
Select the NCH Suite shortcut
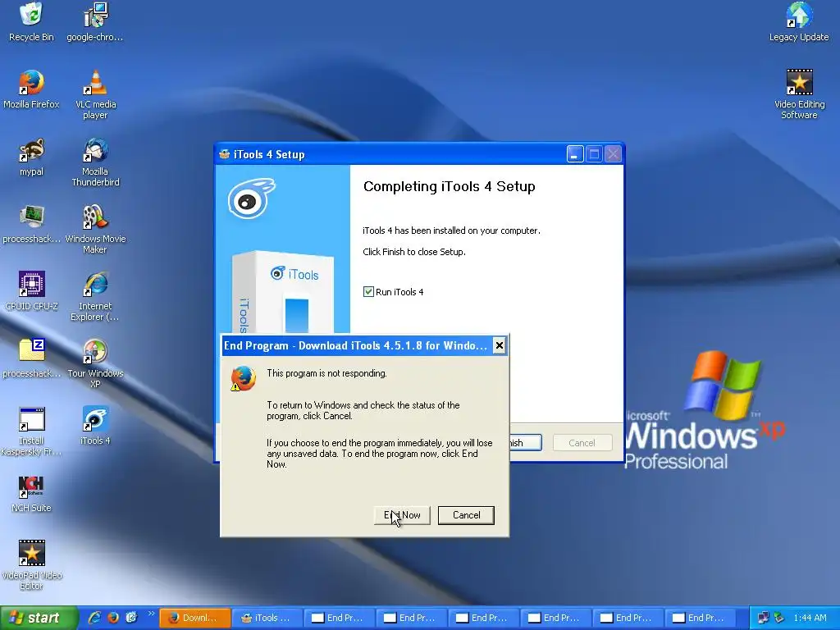pyautogui.click(x=31, y=493)
